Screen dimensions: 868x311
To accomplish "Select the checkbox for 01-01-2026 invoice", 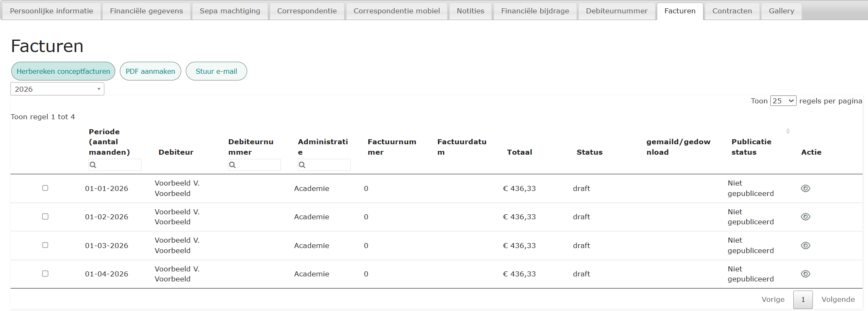I will pyautogui.click(x=45, y=188).
